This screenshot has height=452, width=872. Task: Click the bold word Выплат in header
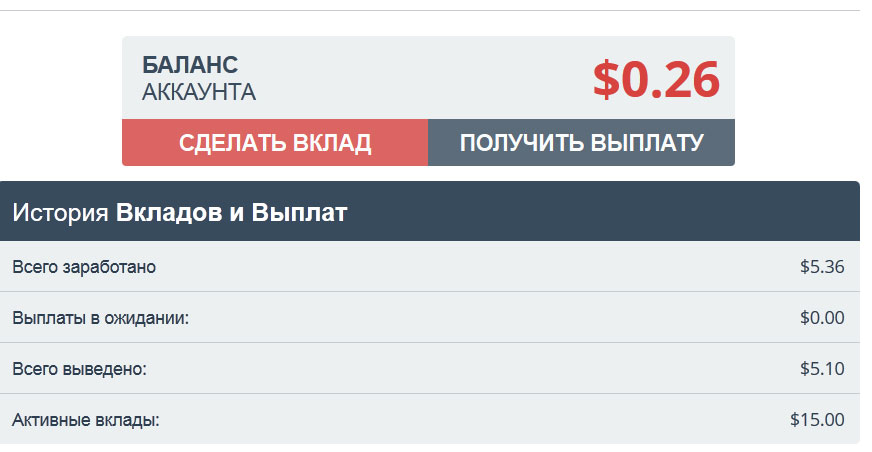pyautogui.click(x=298, y=212)
